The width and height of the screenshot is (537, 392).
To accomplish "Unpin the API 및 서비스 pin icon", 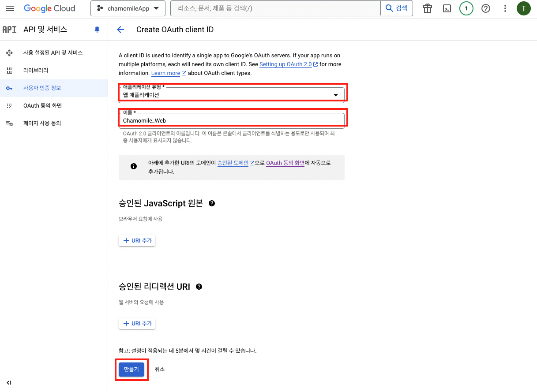I will pyautogui.click(x=97, y=30).
